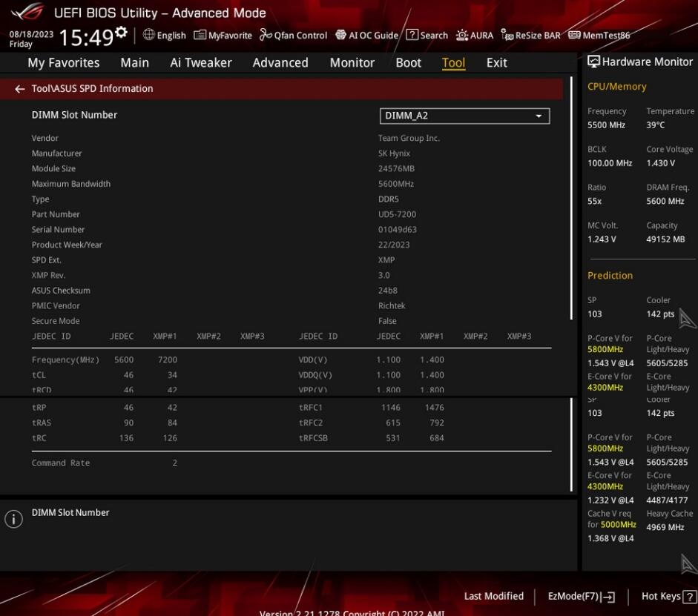This screenshot has width=698, height=616.
Task: Click Last Modified to view changes
Action: [493, 596]
